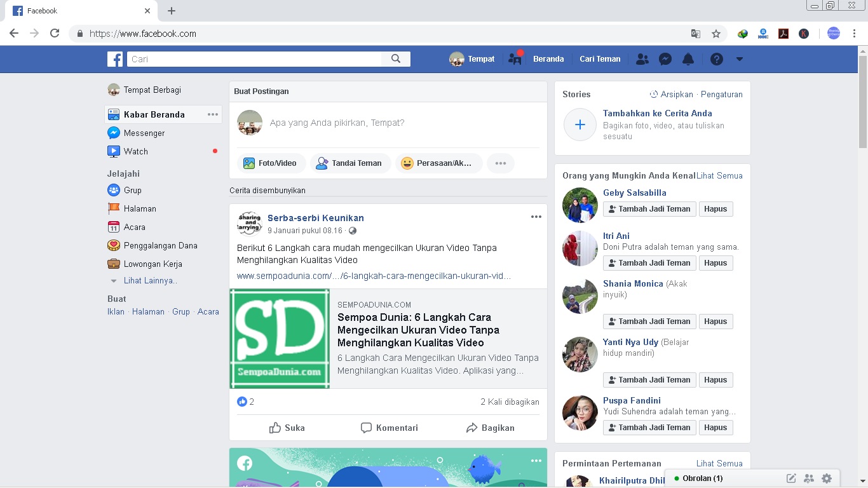Open Cari Teman in top navigation
Screen dimensions: 868x488
click(x=600, y=59)
